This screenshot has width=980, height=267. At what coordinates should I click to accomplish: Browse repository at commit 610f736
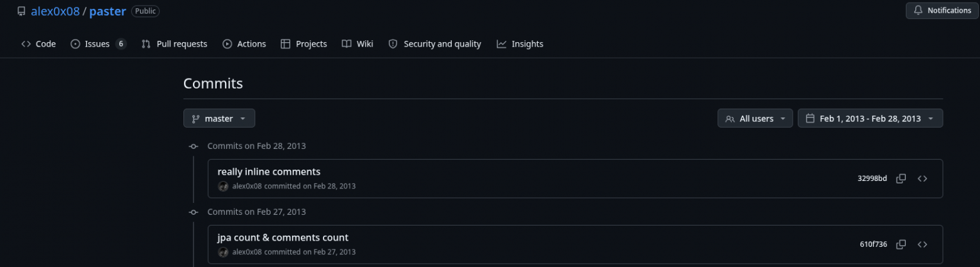point(922,244)
